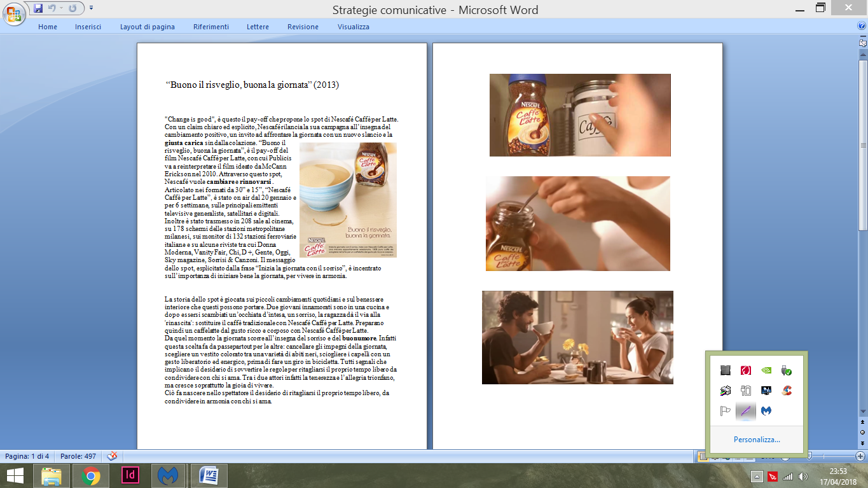The width and height of the screenshot is (868, 488).
Task: Click the CCleaner tray icon
Action: (x=787, y=391)
